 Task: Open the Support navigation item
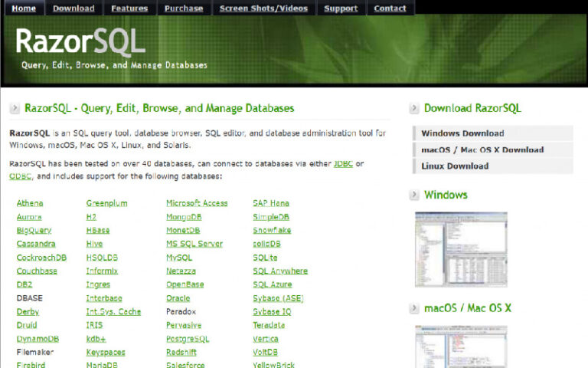click(341, 8)
